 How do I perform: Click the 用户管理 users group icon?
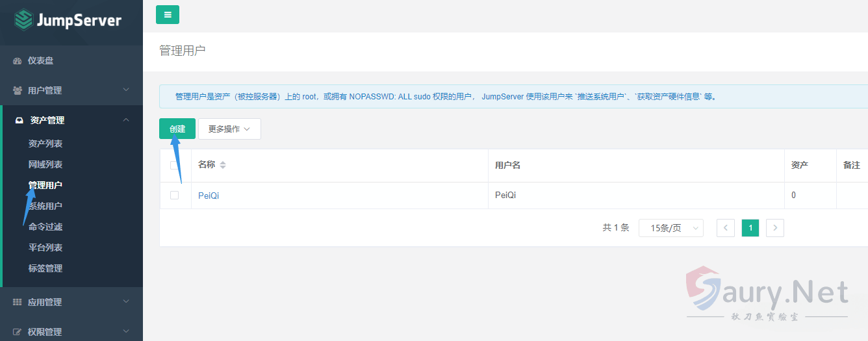click(18, 90)
